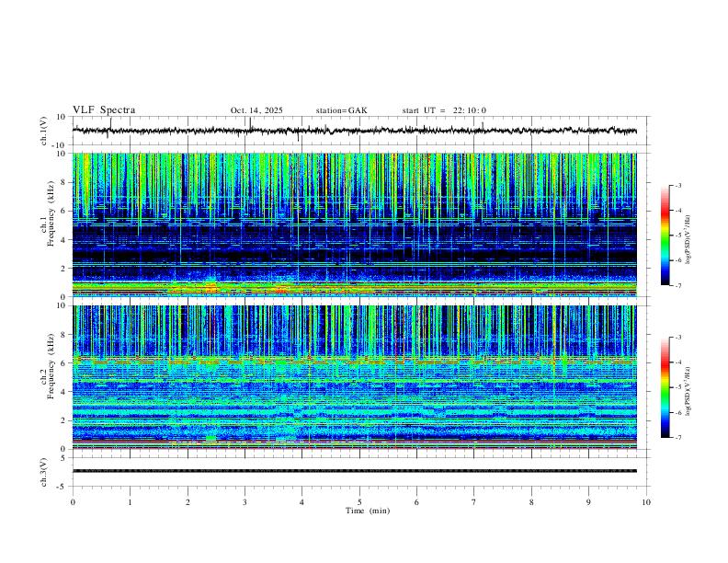Click the "VLF Spectra" plot title

(x=104, y=110)
